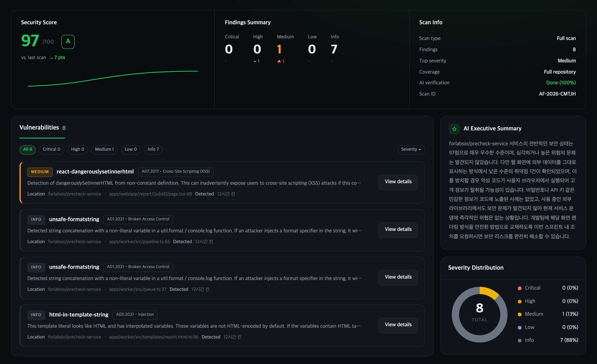597x364 pixels.
Task: Click the red Critical legend dot
Action: tap(519, 288)
